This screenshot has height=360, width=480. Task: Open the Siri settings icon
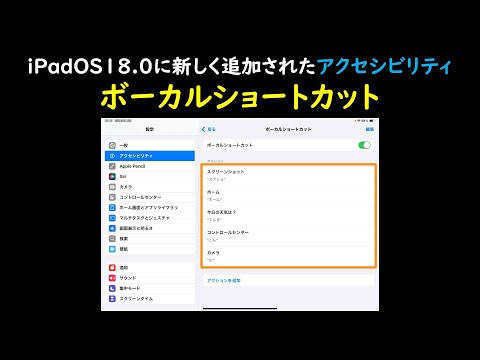pyautogui.click(x=112, y=176)
